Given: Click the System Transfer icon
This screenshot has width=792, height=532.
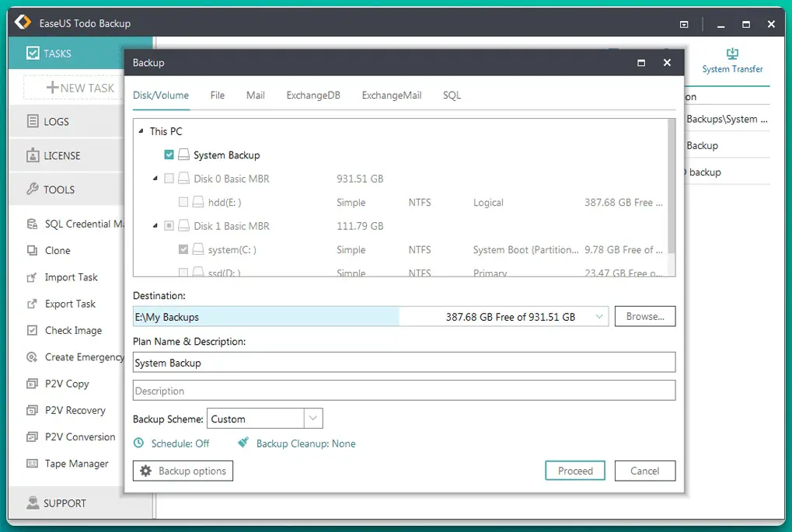Looking at the screenshot, I should point(731,54).
